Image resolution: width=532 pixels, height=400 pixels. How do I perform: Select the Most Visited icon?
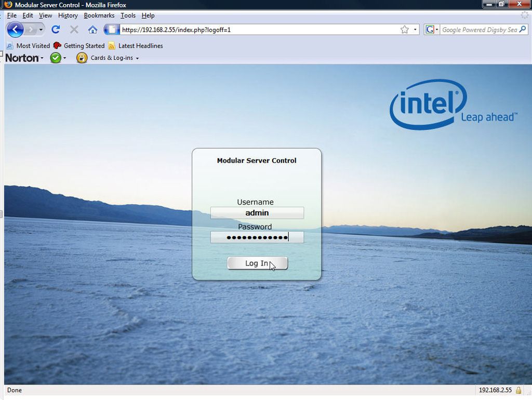click(x=9, y=46)
